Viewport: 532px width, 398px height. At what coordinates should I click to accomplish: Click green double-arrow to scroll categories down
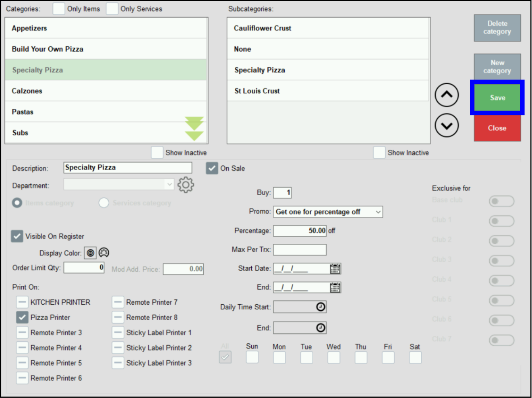(194, 129)
